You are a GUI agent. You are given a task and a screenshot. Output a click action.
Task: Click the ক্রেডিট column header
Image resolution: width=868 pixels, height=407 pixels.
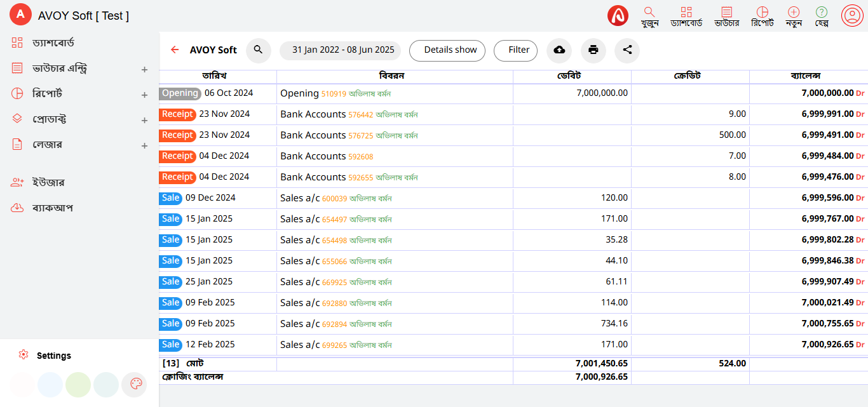click(x=687, y=76)
